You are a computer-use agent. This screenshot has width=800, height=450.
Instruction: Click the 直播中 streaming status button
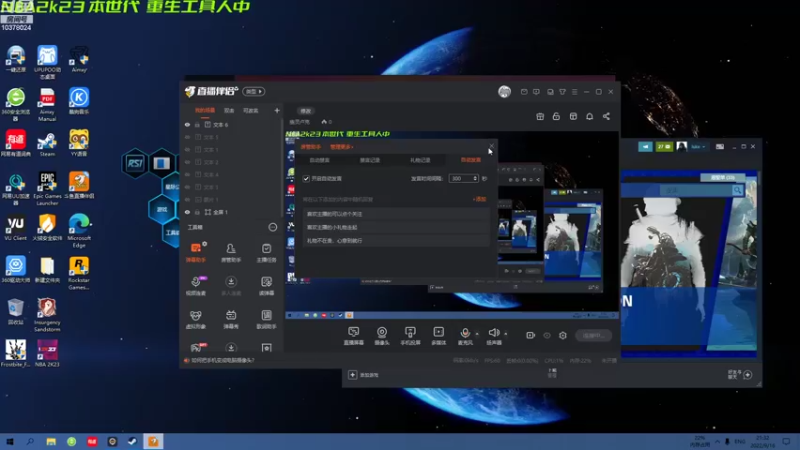(x=593, y=336)
